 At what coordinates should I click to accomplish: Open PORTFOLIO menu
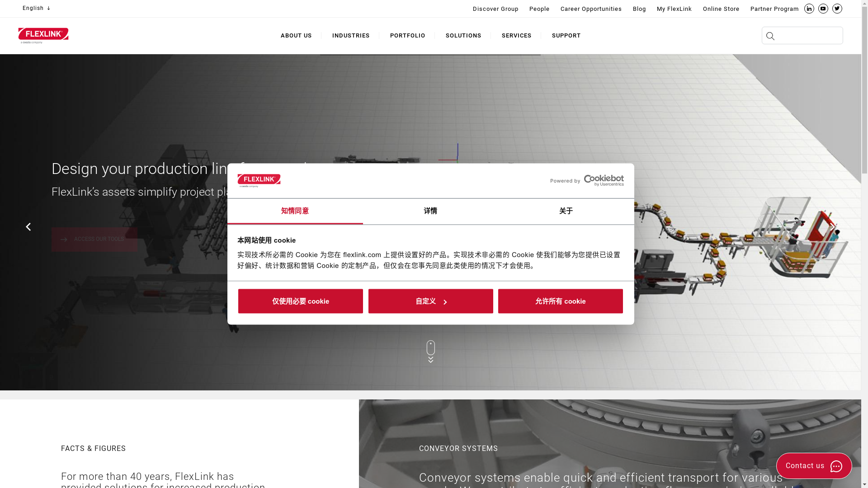click(407, 36)
